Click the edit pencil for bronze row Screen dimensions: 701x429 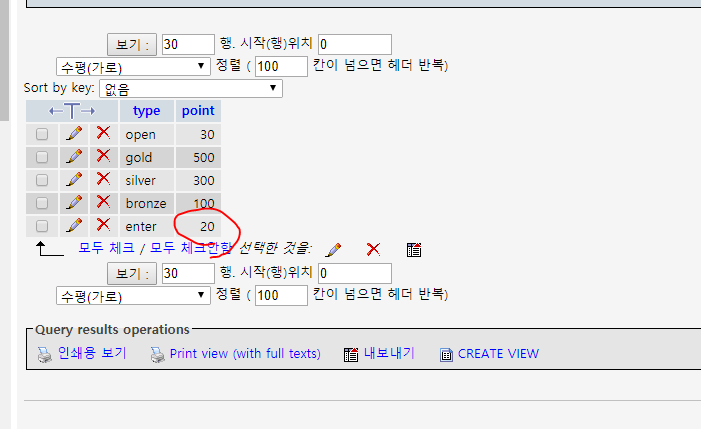(74, 203)
